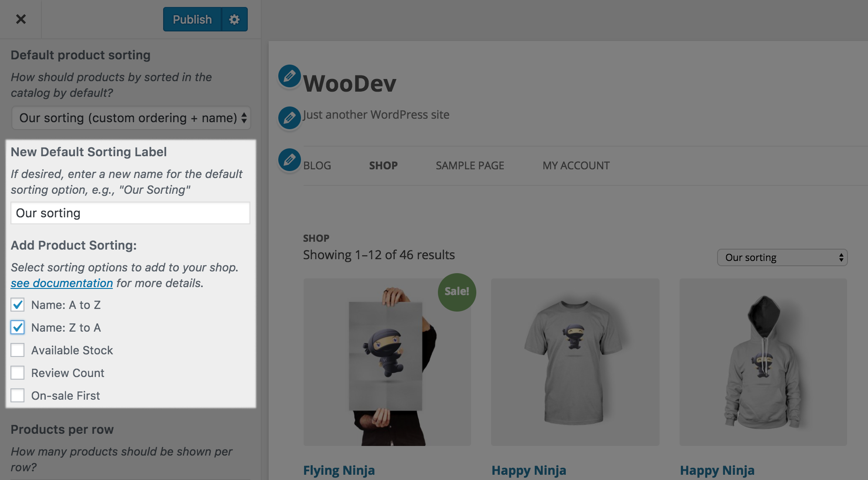Image resolution: width=868 pixels, height=480 pixels.
Task: Click the Publish button
Action: 192,19
